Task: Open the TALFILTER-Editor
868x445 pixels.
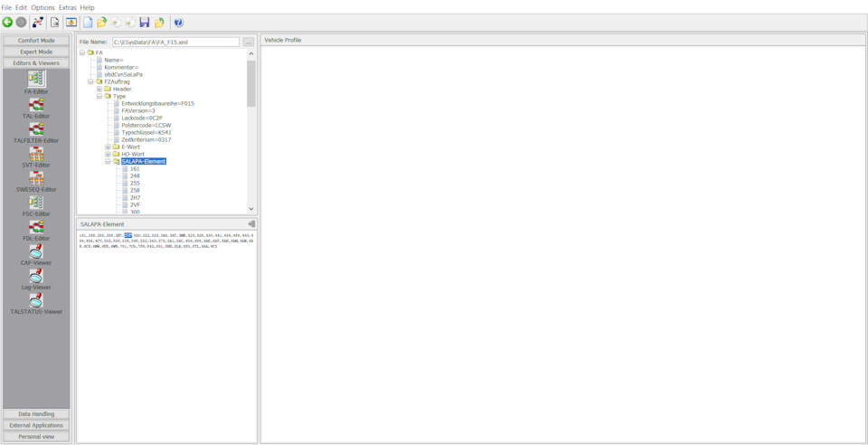Action: coord(36,132)
